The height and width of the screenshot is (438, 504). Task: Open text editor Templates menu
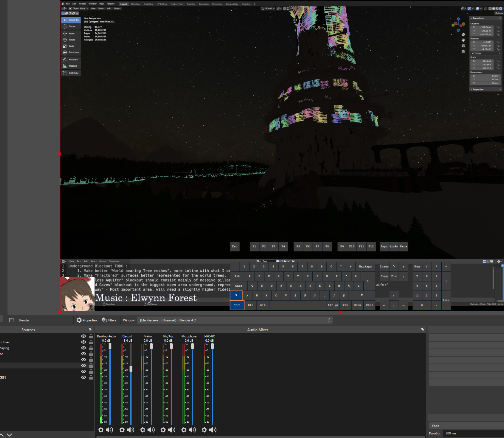114,261
